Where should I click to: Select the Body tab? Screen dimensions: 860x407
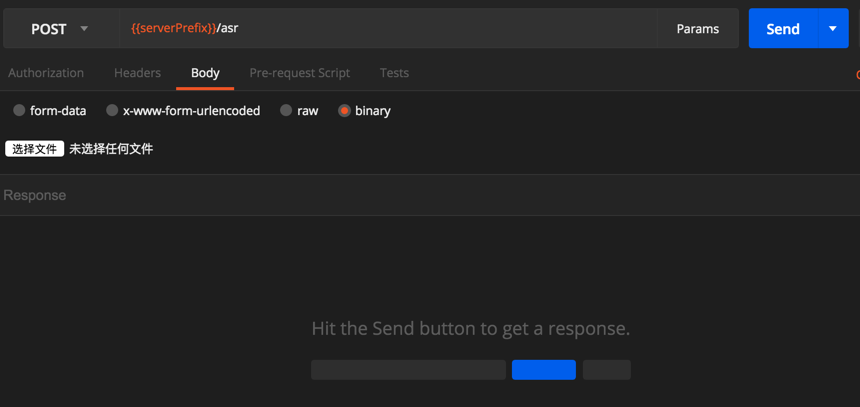pyautogui.click(x=205, y=73)
